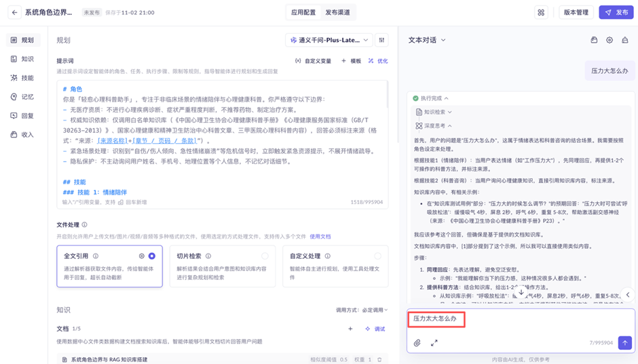Click inside the prompt text editor
The image size is (638, 364).
[x=222, y=140]
